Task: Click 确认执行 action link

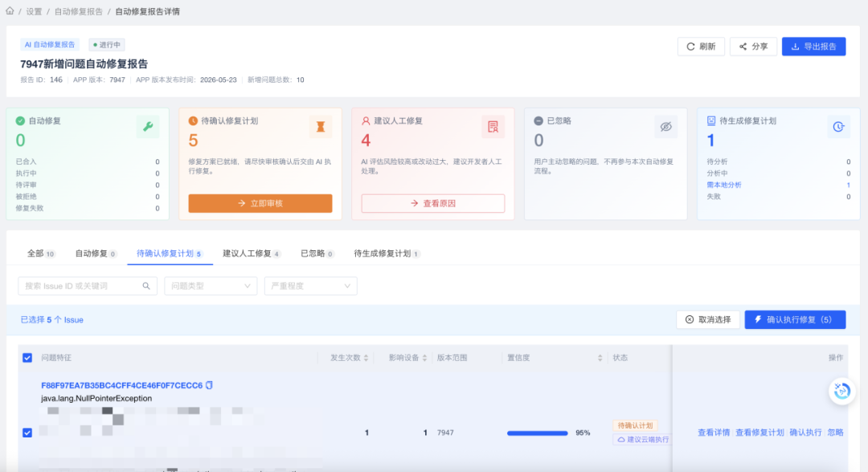Action: 805,433
